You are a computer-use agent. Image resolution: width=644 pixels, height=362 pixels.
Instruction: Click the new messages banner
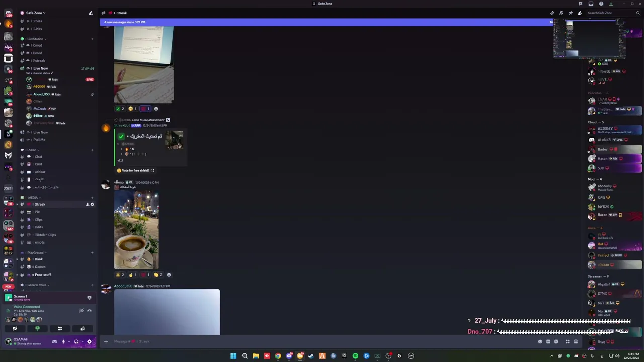pos(327,22)
